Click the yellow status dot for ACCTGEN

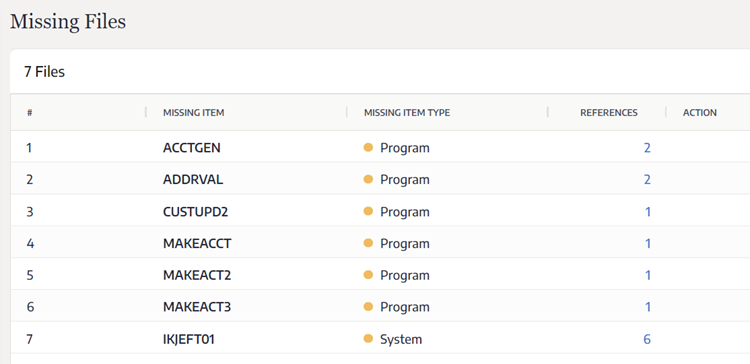coord(368,147)
